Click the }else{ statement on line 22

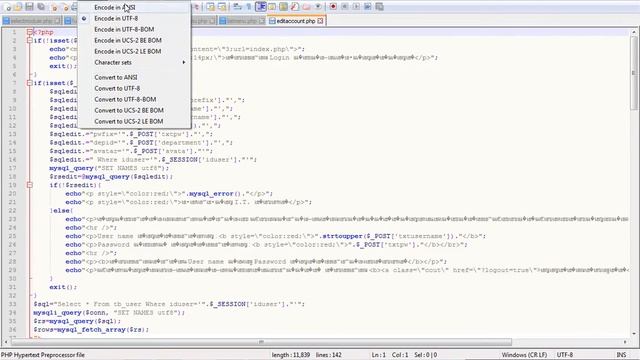tap(61, 211)
